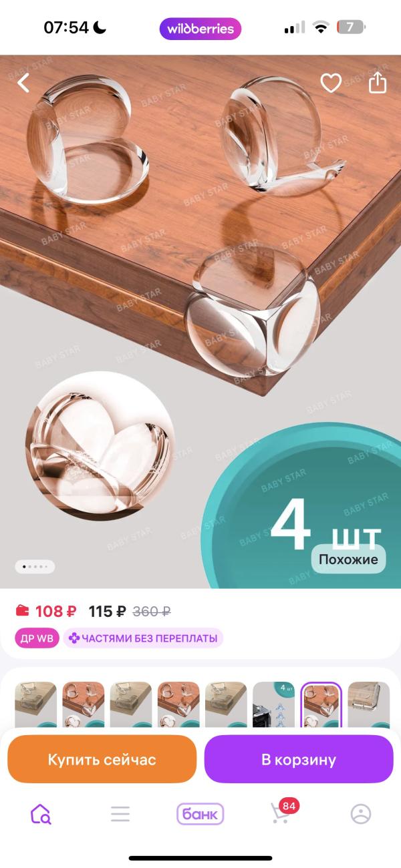Add product to favorites with heart icon
This screenshot has width=401, height=868.
(x=331, y=83)
